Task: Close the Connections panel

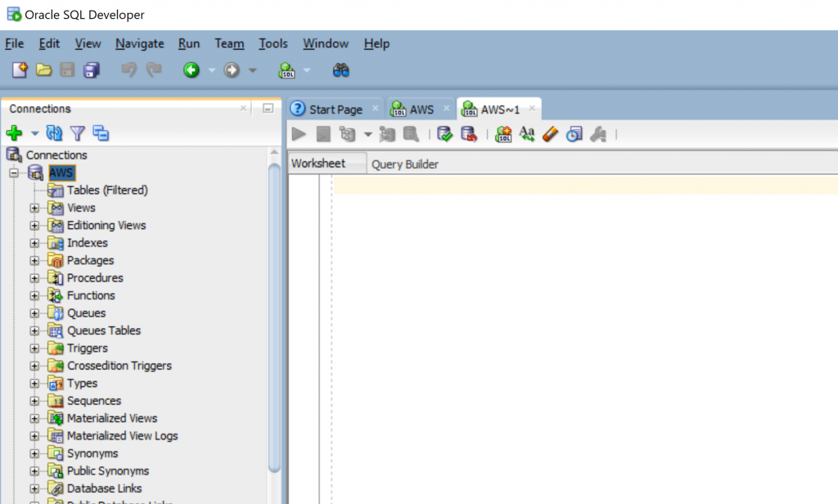Action: pos(243,108)
